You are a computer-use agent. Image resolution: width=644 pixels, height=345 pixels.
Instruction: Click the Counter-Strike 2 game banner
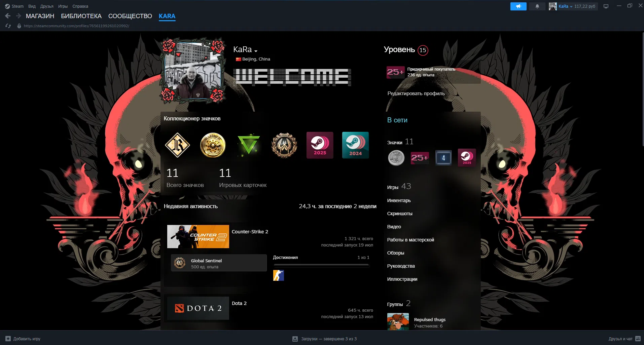point(198,236)
